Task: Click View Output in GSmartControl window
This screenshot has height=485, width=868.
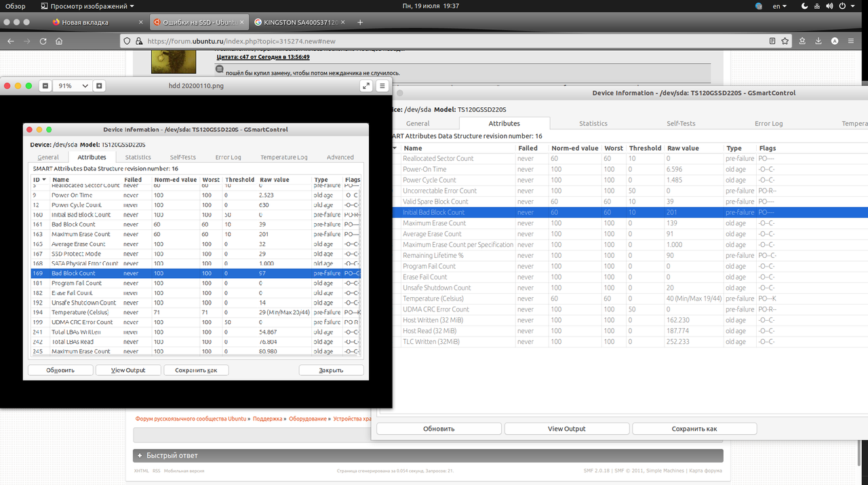Action: 566,429
